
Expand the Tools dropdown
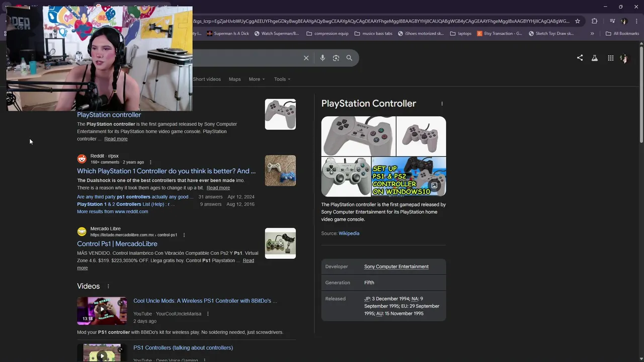[282, 79]
